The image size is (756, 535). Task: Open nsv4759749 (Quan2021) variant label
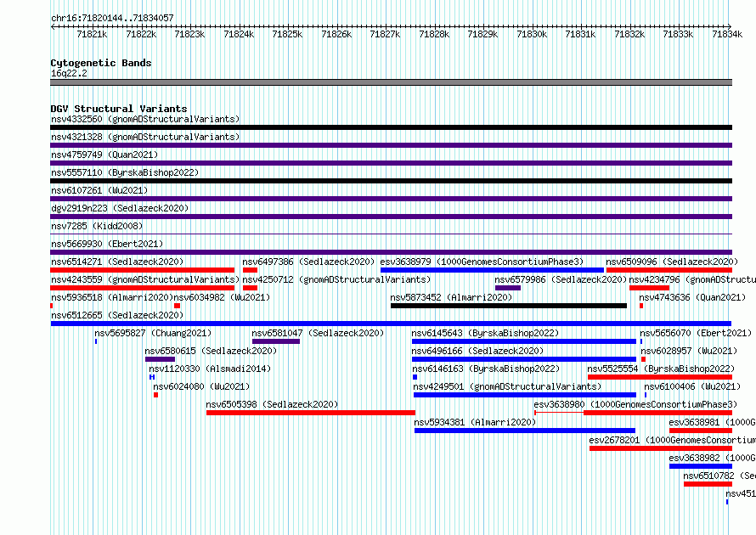tap(104, 155)
